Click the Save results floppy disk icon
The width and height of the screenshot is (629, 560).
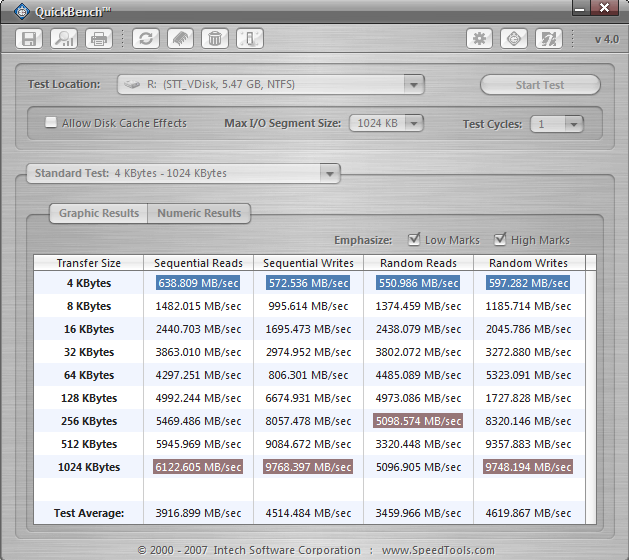click(30, 39)
